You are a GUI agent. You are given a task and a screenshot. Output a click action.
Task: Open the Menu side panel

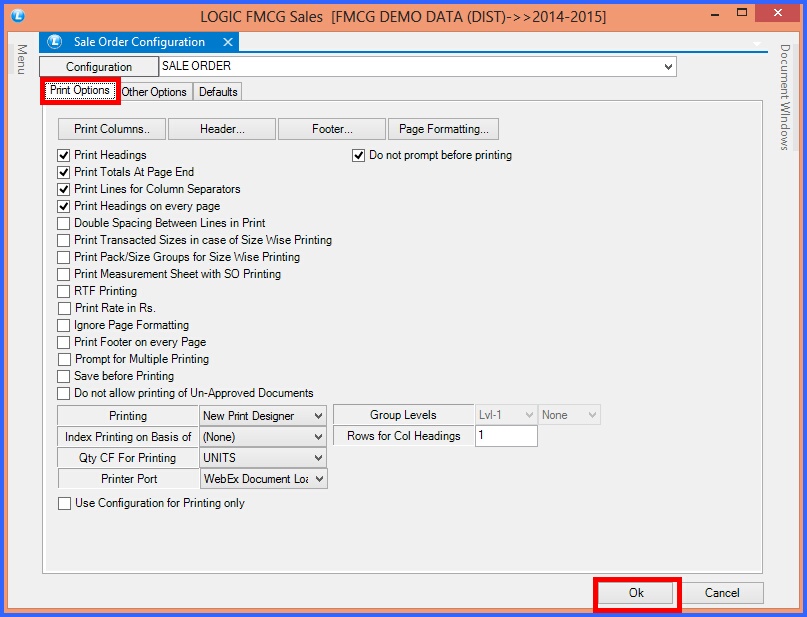pos(22,59)
